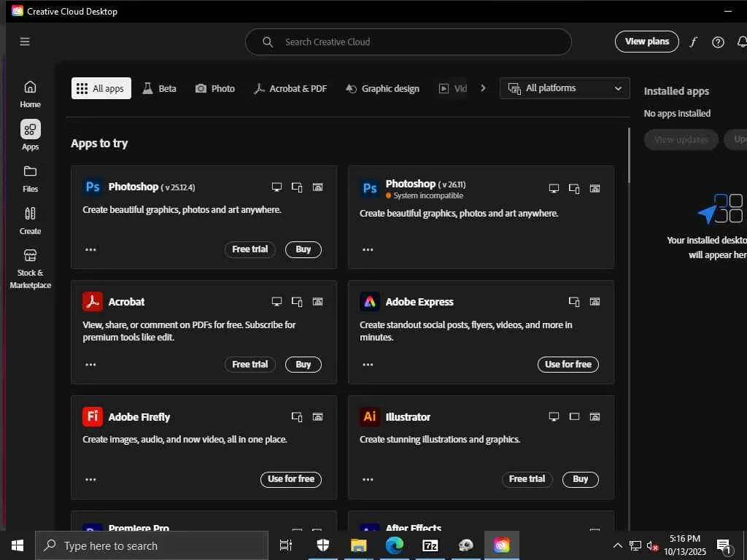Click tablet platform icon on Illustrator card
The height and width of the screenshot is (560, 747).
(575, 416)
